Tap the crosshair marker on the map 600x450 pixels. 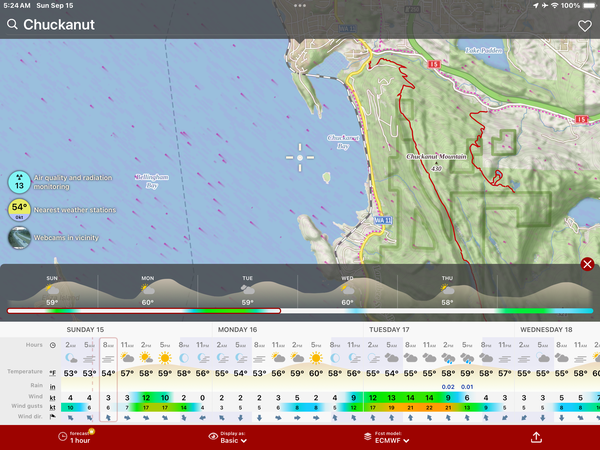pyautogui.click(x=299, y=156)
